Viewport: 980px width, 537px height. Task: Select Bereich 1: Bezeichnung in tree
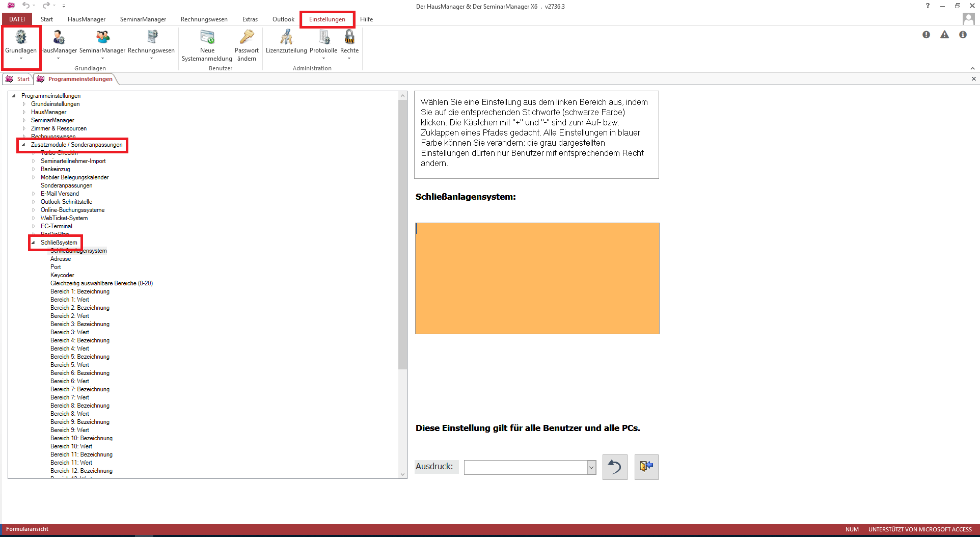80,291
